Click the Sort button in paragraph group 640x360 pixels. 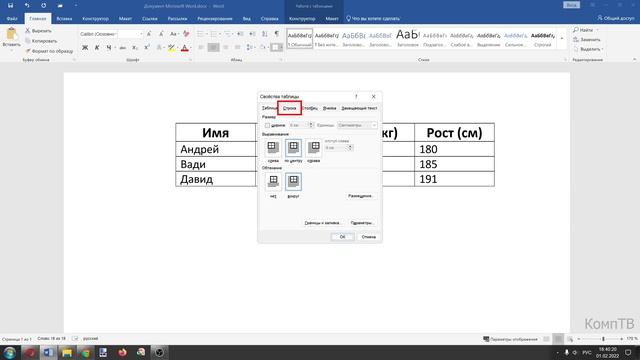[x=264, y=34]
